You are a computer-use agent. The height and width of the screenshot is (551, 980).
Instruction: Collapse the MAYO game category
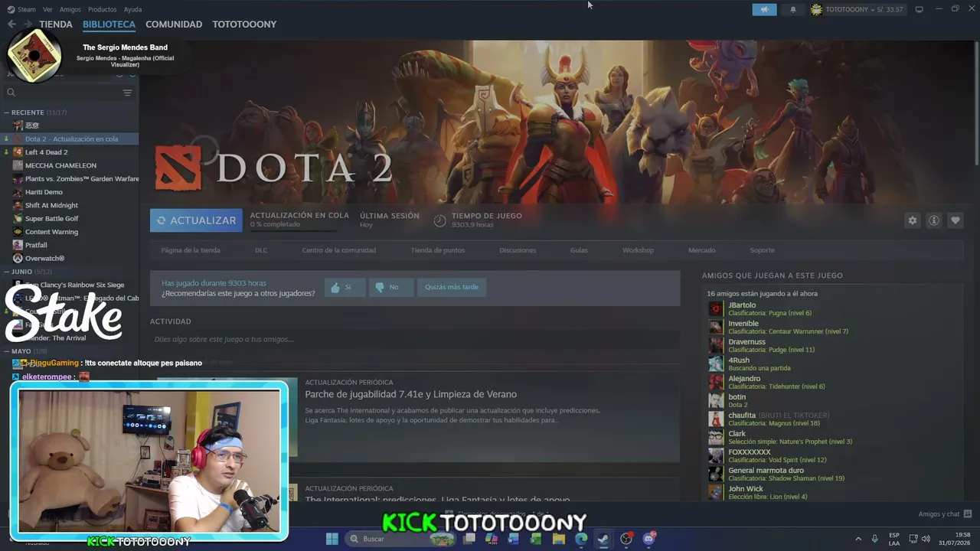click(7, 351)
